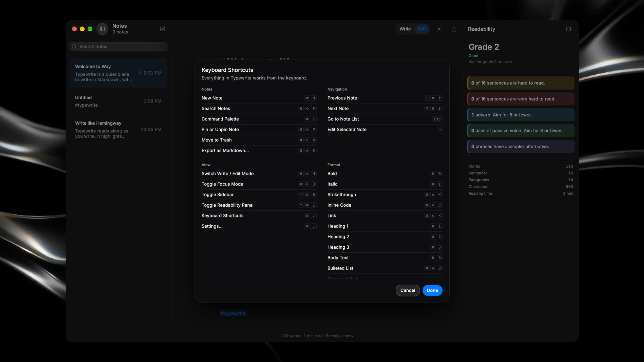Select the Move to Trash row

pyautogui.click(x=259, y=140)
